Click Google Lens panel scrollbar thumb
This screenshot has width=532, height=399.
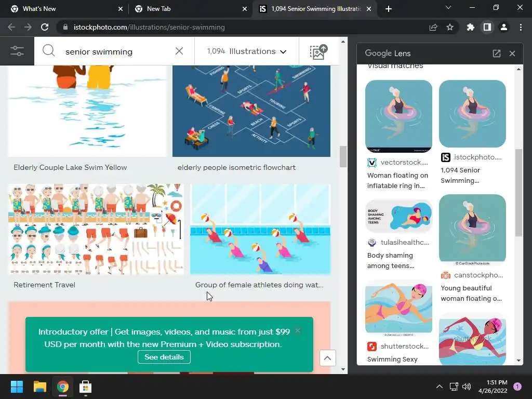[518, 192]
